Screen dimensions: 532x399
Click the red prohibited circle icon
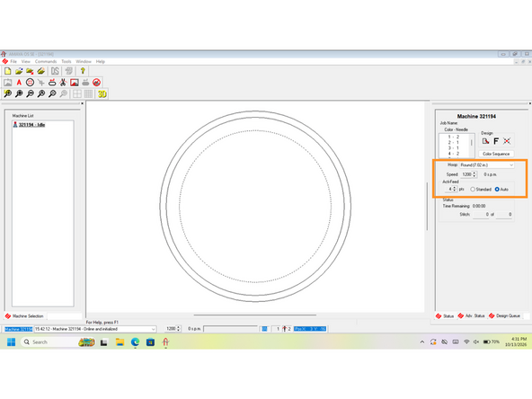[97, 83]
